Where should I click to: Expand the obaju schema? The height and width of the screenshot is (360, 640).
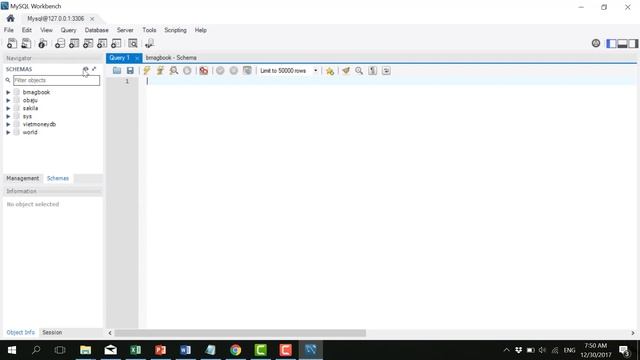[8, 100]
